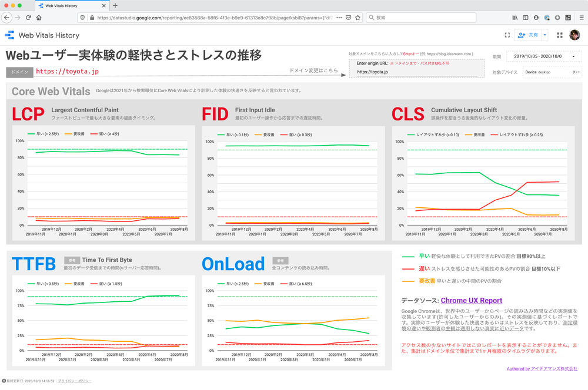Click the Core Web Vitals section title

point(51,92)
